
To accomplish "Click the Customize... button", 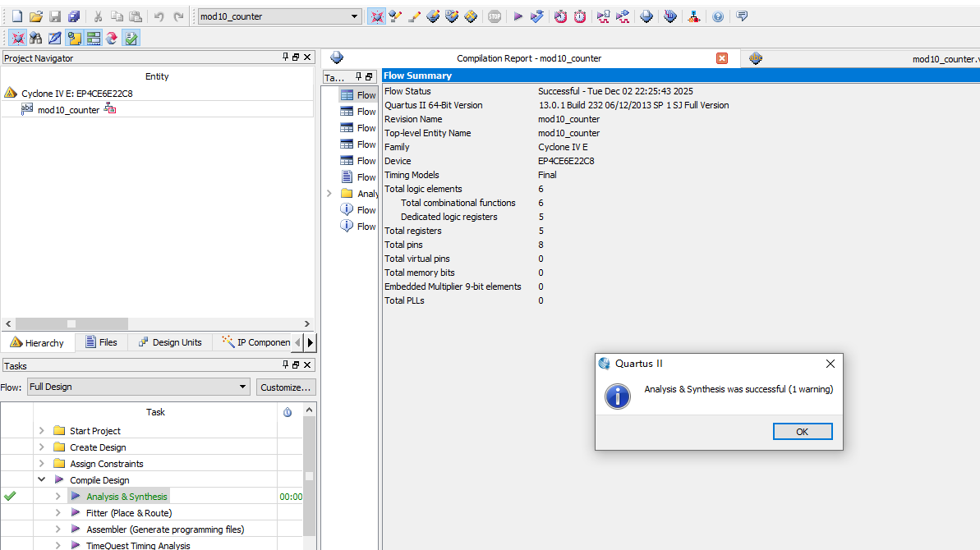I will tap(286, 387).
